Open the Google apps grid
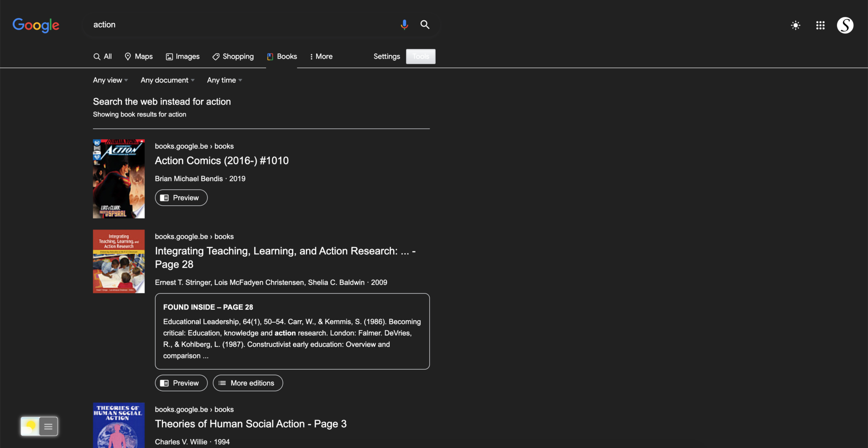 point(820,25)
